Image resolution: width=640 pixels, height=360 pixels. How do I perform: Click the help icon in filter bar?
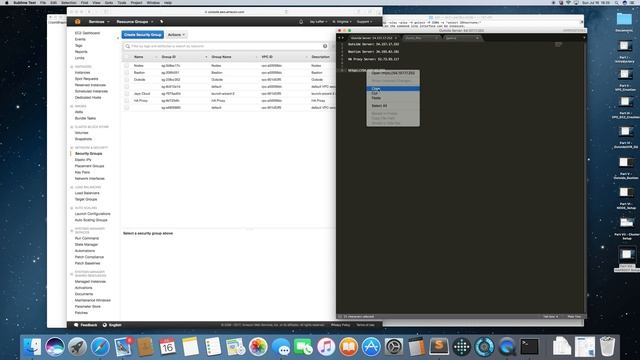pyautogui.click(x=325, y=46)
